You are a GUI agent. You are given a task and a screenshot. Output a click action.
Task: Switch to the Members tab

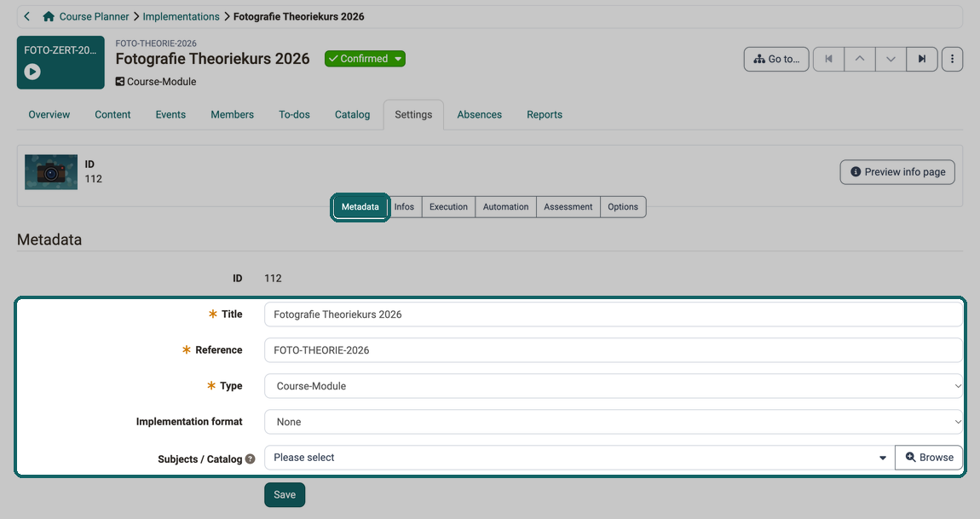(x=232, y=114)
